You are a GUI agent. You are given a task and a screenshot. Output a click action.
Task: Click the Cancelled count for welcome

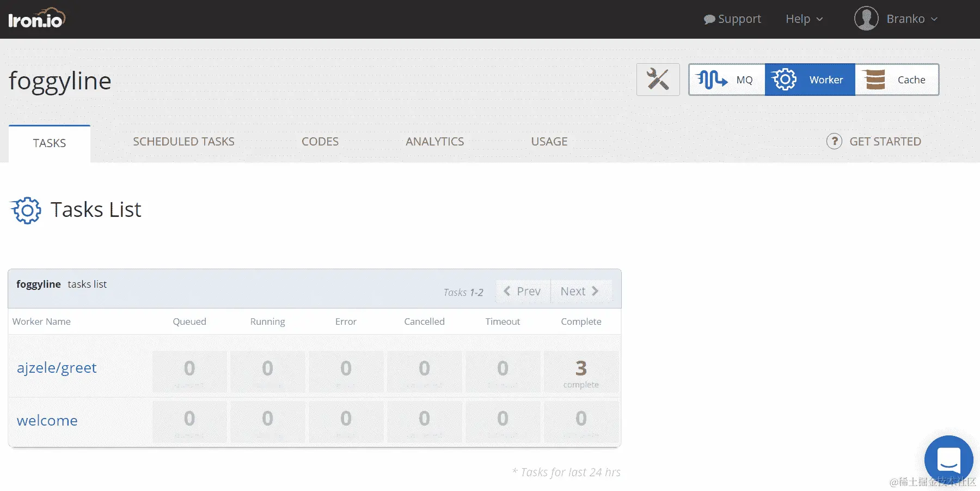(x=424, y=422)
